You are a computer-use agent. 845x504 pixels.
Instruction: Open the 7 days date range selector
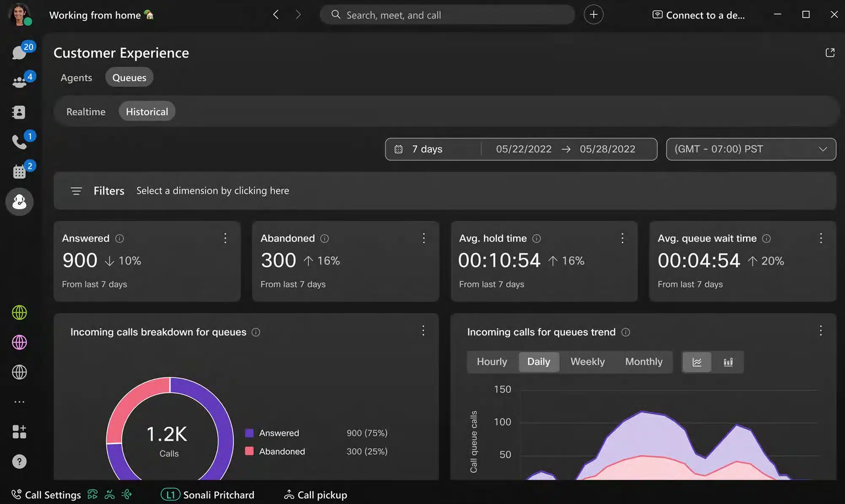click(426, 149)
